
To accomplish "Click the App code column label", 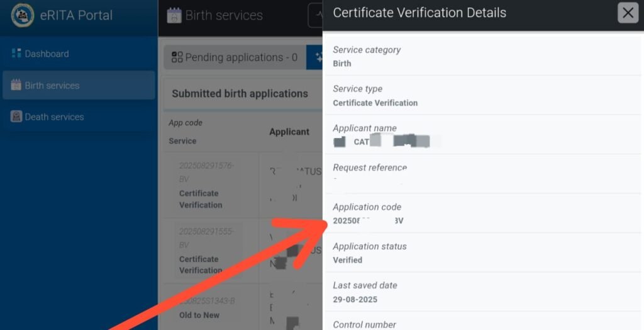I will [186, 123].
